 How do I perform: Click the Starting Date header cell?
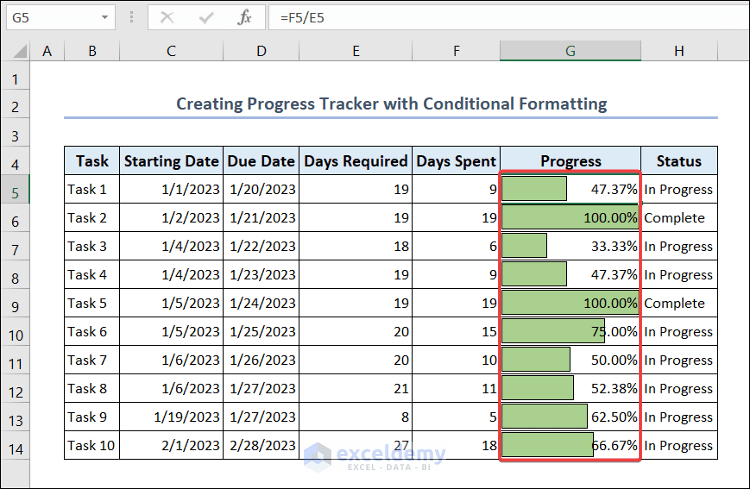click(x=171, y=161)
